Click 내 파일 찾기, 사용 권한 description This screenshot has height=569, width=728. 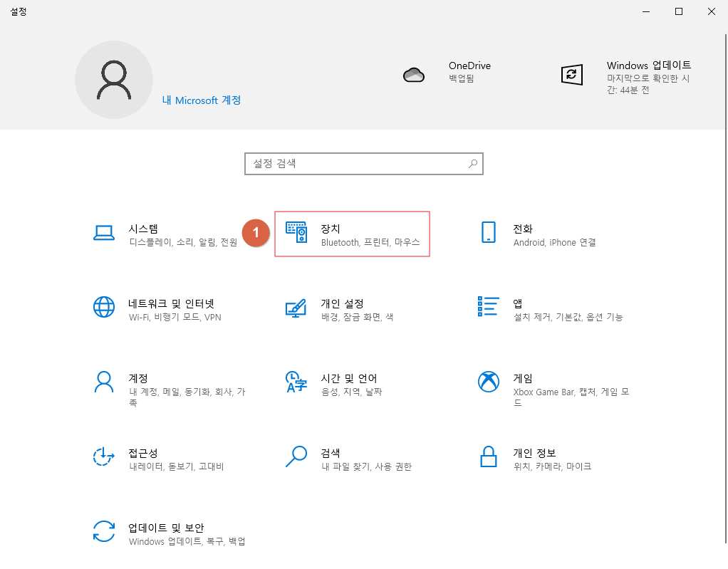pos(367,466)
